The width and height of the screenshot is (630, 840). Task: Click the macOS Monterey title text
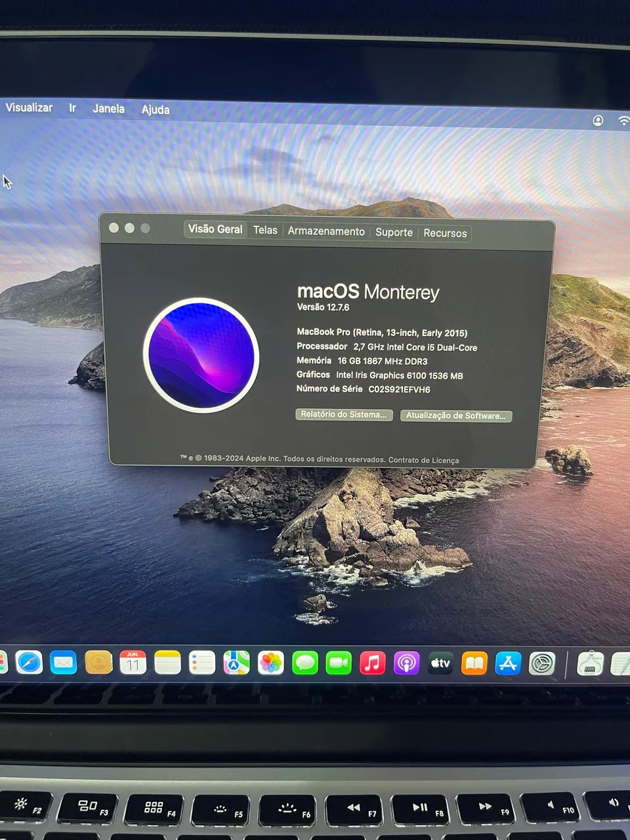tap(368, 291)
